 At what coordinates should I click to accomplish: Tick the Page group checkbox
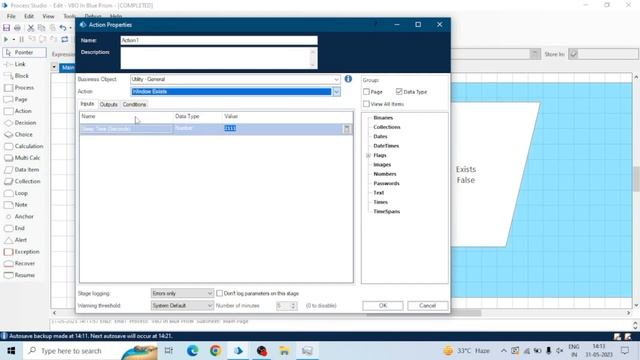tap(366, 92)
